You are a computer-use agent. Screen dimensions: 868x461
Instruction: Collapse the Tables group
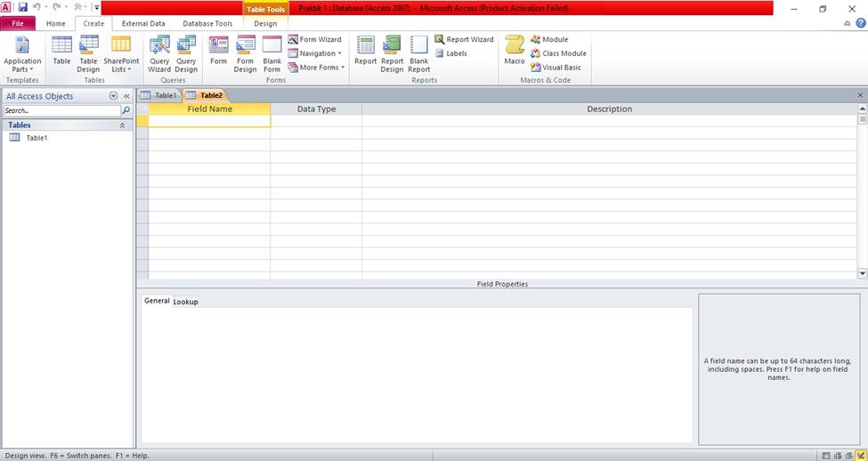click(122, 125)
